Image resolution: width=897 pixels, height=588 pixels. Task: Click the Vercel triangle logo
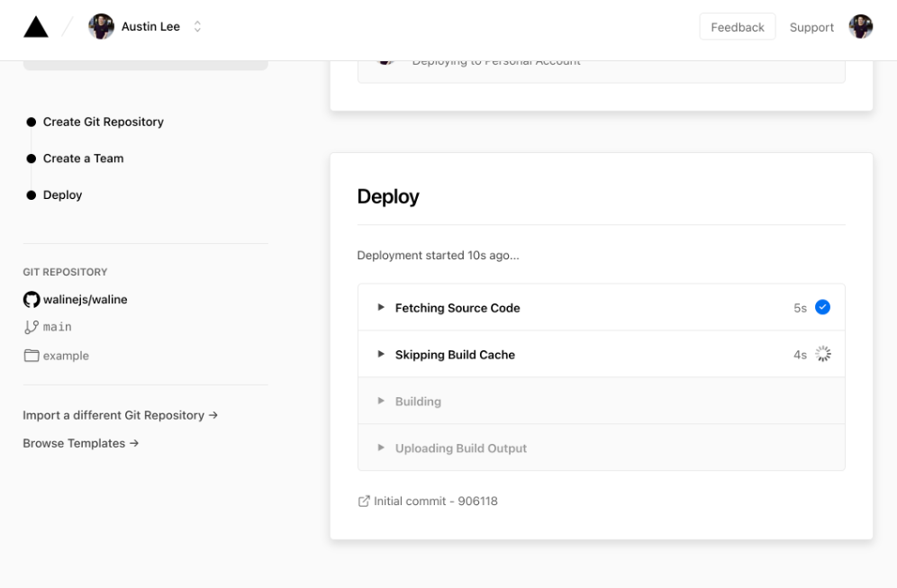[x=36, y=27]
